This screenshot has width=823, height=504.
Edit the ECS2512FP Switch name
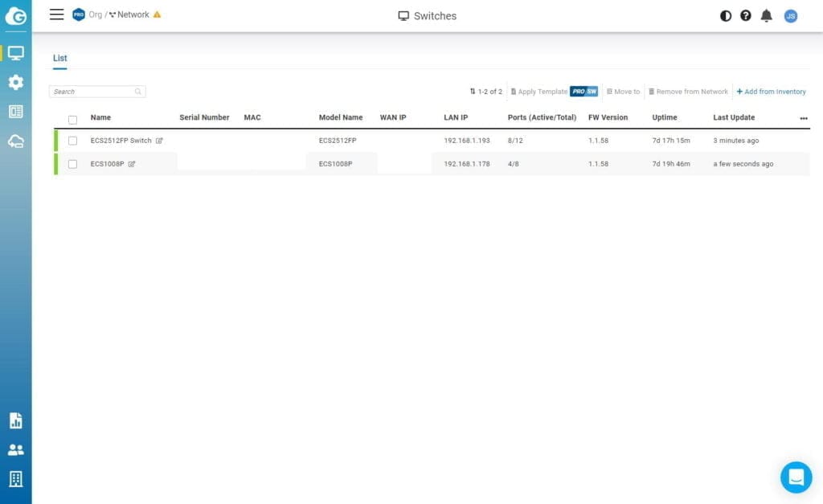159,141
